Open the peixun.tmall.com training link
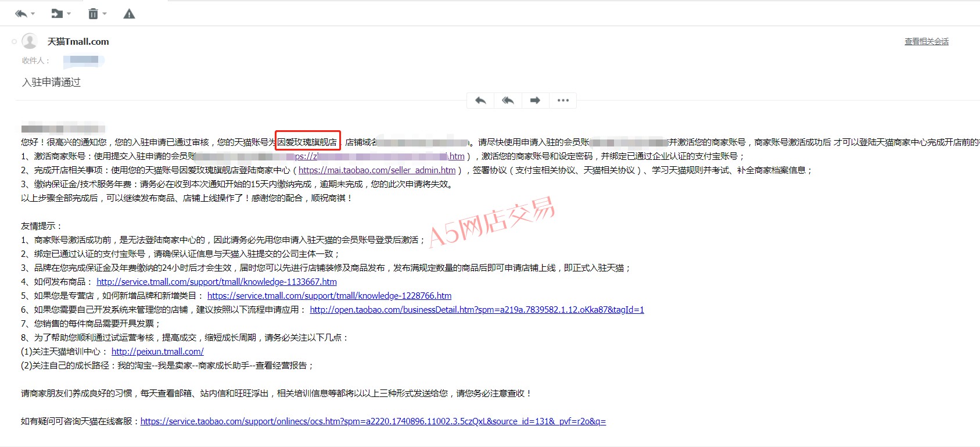Viewport: 980px width, 447px height. coord(157,352)
